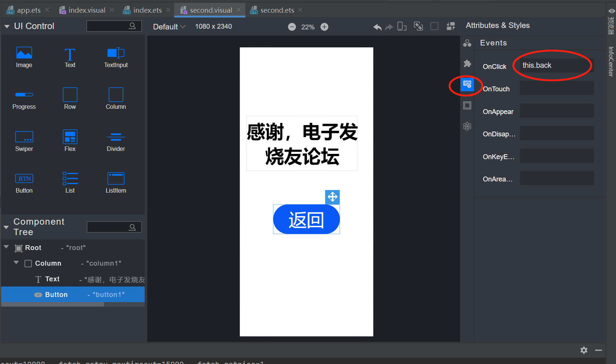Collapse the Column tree node
Viewport: 616px width, 364px height.
[16, 263]
